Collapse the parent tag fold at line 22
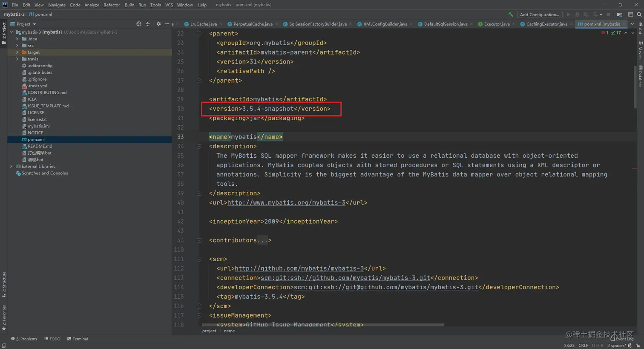The height and width of the screenshot is (349, 644). point(199,33)
